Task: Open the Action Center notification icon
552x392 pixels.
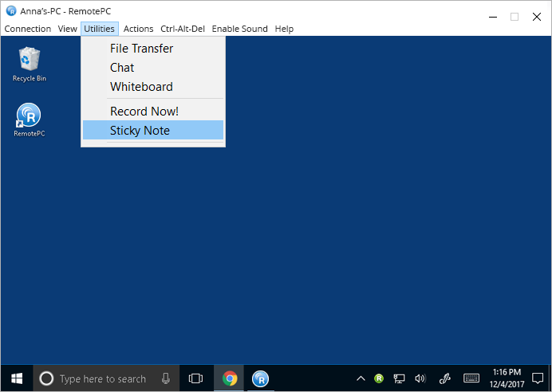Action: (538, 378)
